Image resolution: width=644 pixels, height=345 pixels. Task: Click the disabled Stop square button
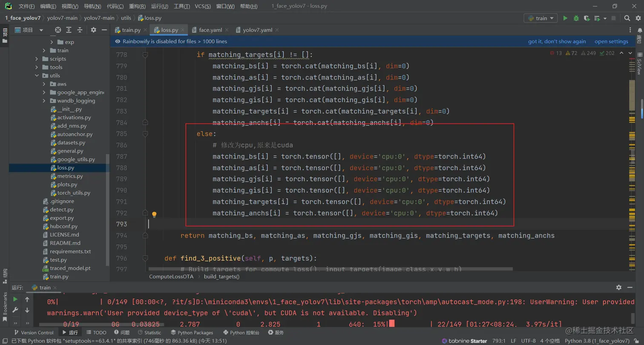(613, 18)
